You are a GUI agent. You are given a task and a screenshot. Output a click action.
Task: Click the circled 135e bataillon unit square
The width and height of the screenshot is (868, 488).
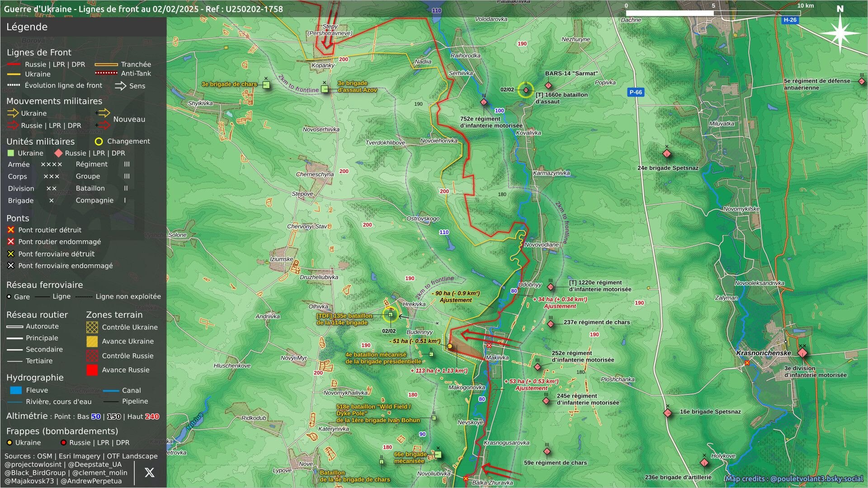391,314
